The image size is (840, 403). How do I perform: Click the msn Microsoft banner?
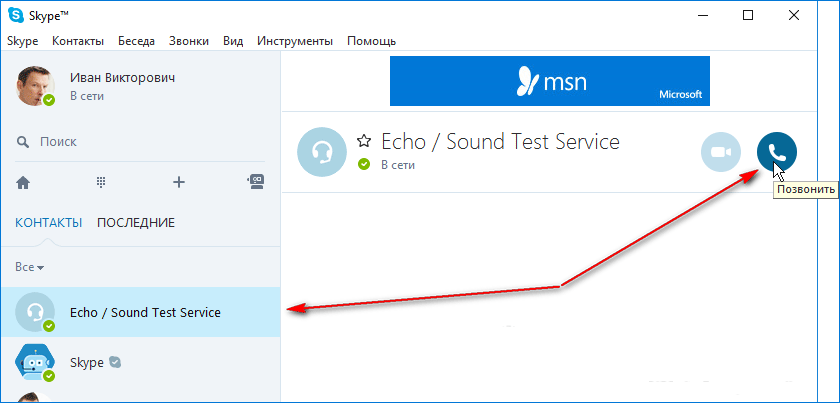pyautogui.click(x=549, y=81)
